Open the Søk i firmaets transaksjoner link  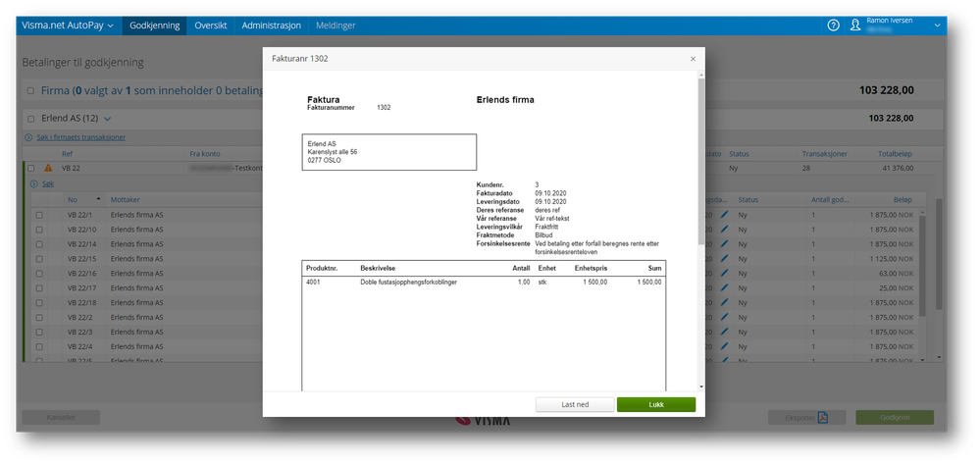coord(81,137)
